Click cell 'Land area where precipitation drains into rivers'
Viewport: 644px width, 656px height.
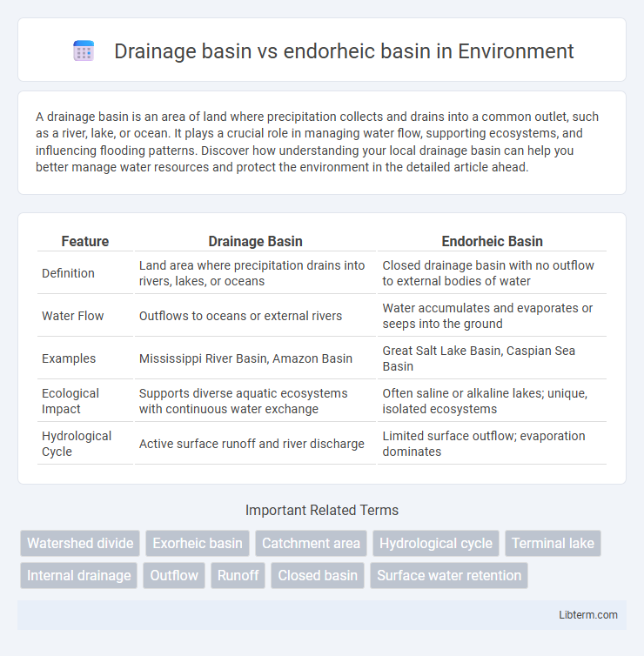tap(255, 273)
